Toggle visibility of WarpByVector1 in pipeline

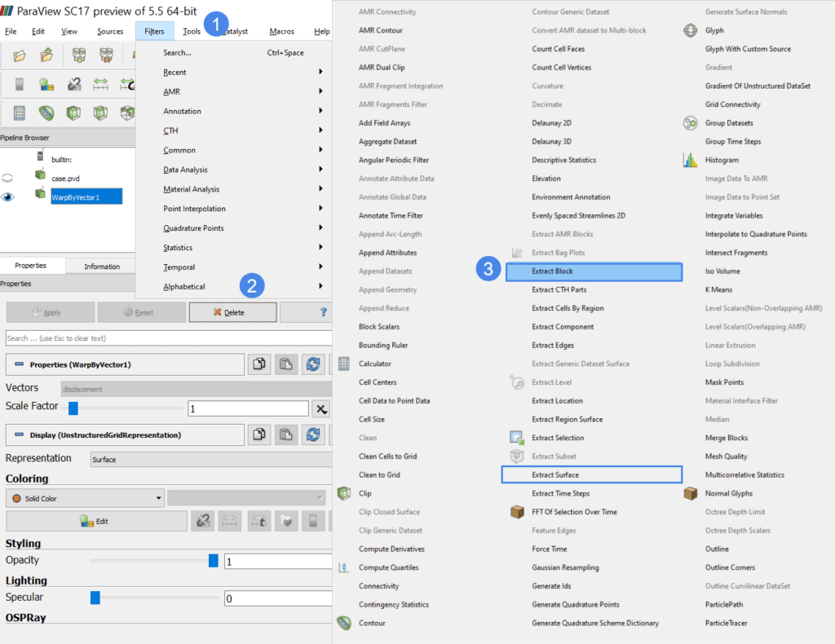pyautogui.click(x=7, y=196)
